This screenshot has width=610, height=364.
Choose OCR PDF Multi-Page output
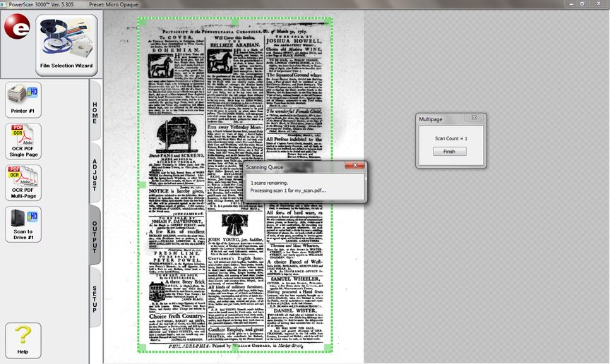(23, 183)
